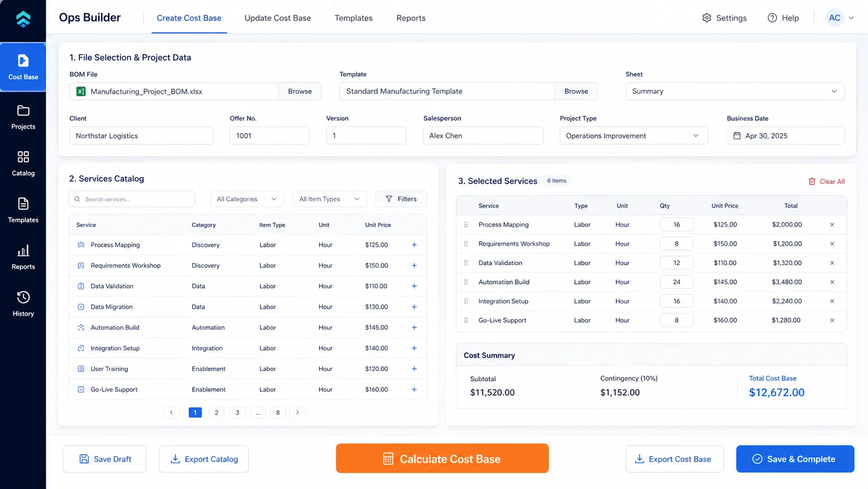Expand the All Item Types dropdown
Screen dimensions: 868x489
point(330,199)
